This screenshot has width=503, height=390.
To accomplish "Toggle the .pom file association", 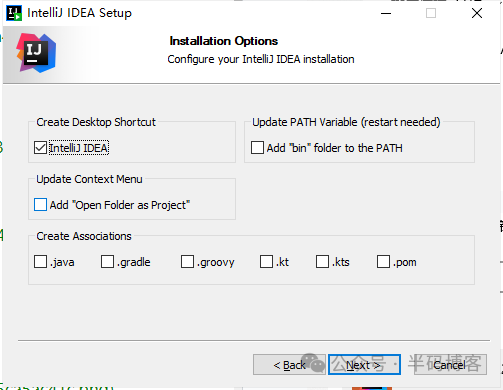I will pyautogui.click(x=383, y=262).
